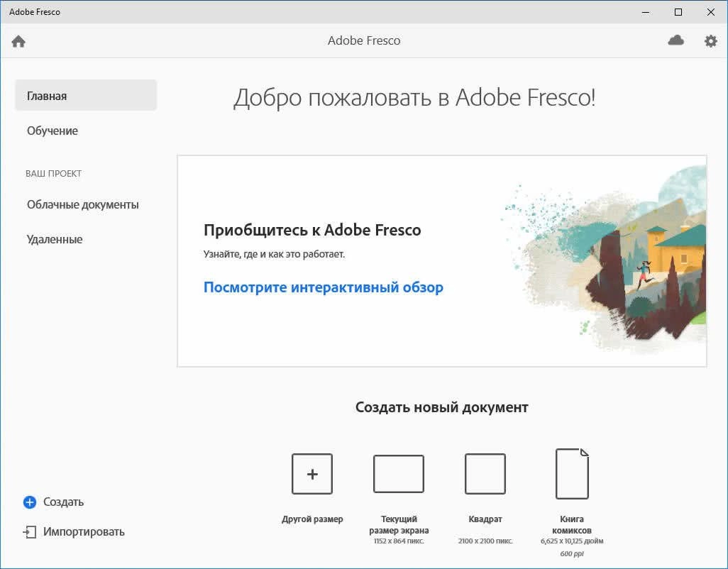Select the Квадрат document preset icon
The height and width of the screenshot is (569, 728).
click(485, 474)
